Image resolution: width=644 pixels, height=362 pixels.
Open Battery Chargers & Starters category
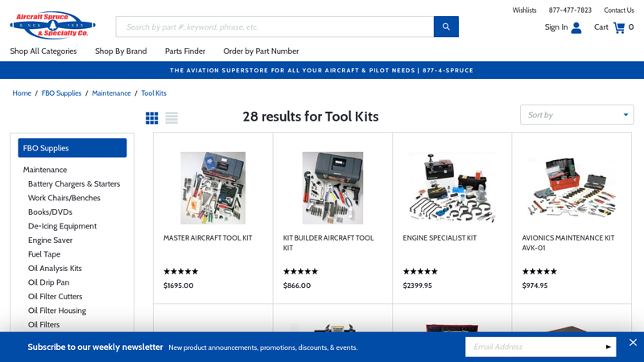74,184
